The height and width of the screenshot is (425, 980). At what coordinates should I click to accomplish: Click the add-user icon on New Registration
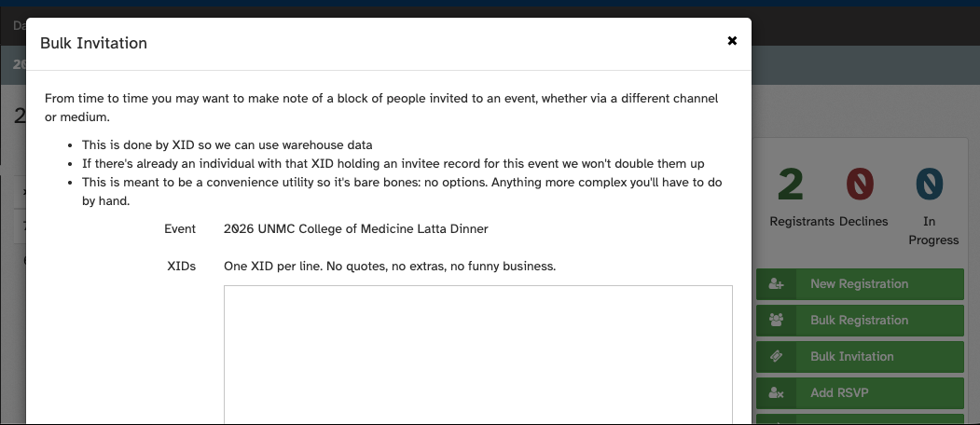coord(776,283)
